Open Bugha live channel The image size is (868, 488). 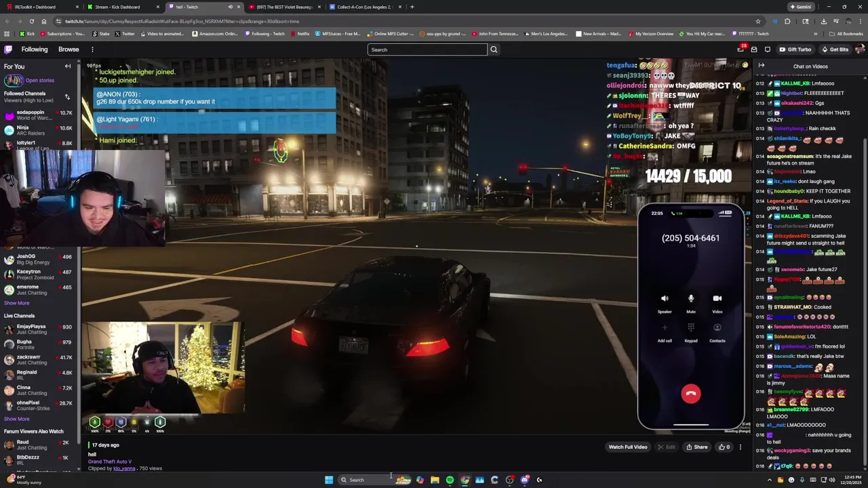(39, 344)
